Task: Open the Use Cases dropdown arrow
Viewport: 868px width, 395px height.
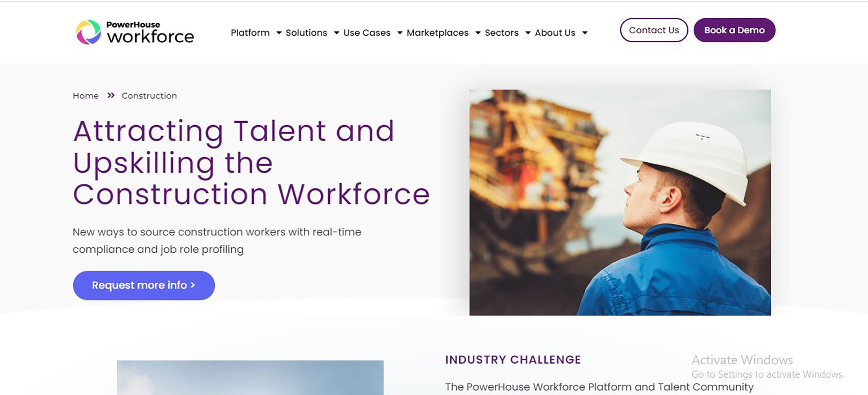Action: pos(400,33)
